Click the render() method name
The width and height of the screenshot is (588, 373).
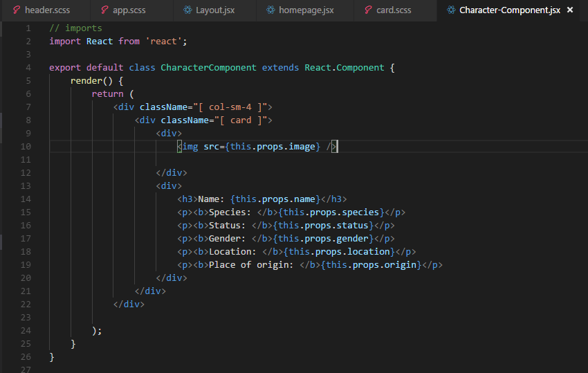[86, 81]
